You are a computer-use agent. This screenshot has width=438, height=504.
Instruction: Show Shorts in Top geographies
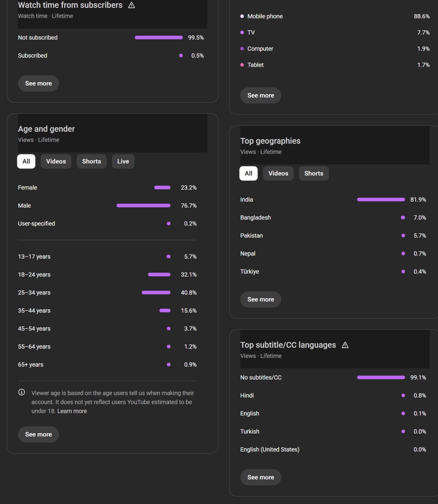314,173
